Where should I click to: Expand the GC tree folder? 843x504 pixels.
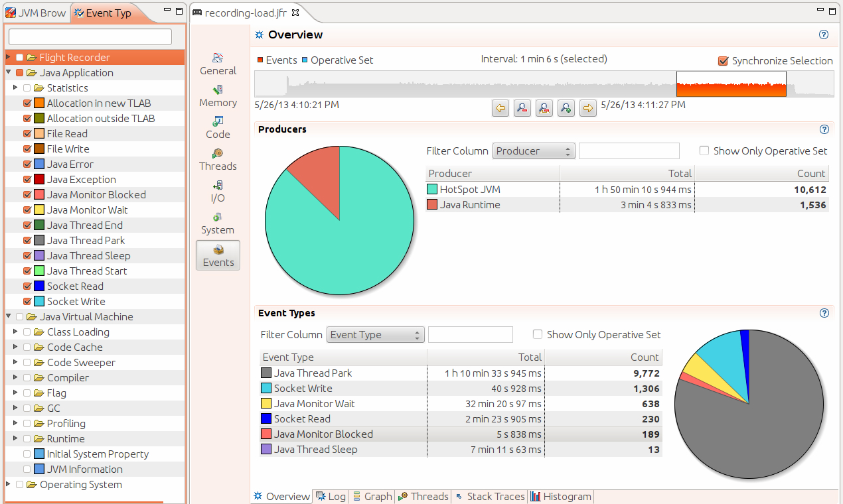(15, 409)
